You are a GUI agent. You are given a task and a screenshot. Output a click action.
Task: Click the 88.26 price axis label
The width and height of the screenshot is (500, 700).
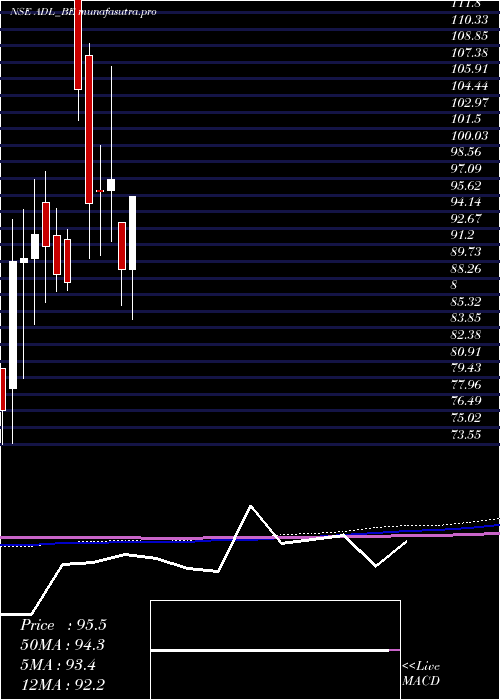[x=467, y=269]
